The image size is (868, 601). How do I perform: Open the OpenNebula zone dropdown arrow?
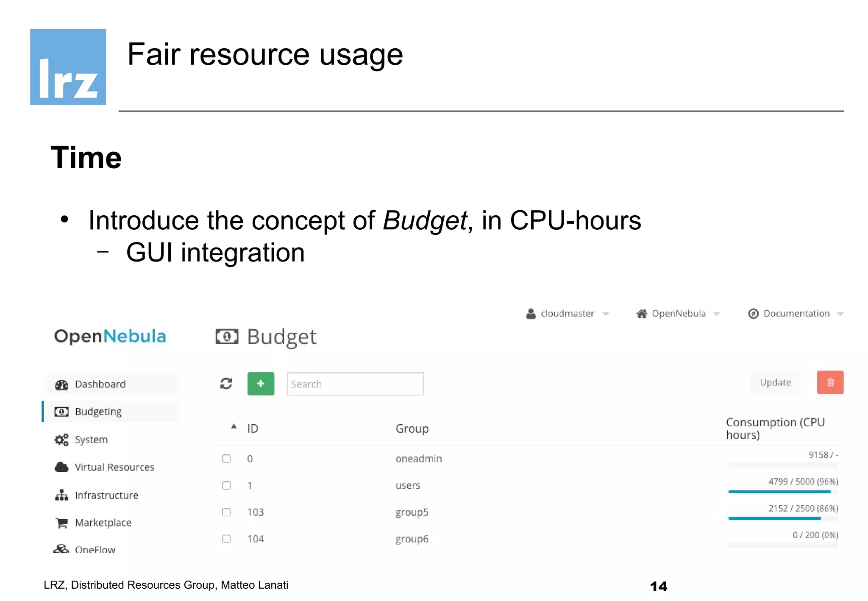(717, 314)
